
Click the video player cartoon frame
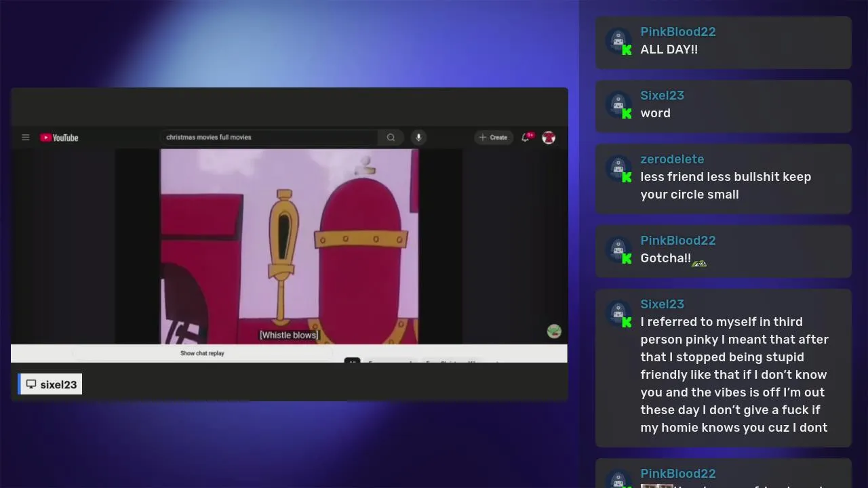point(290,247)
